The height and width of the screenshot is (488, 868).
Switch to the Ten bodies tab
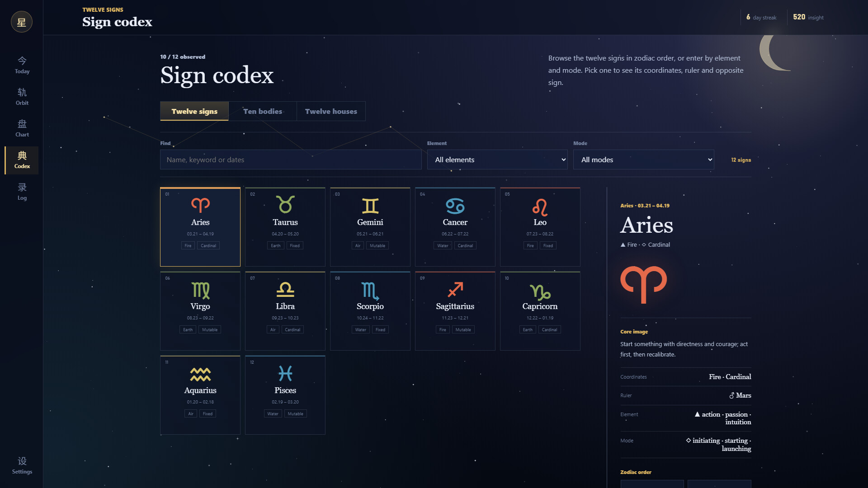tap(263, 111)
